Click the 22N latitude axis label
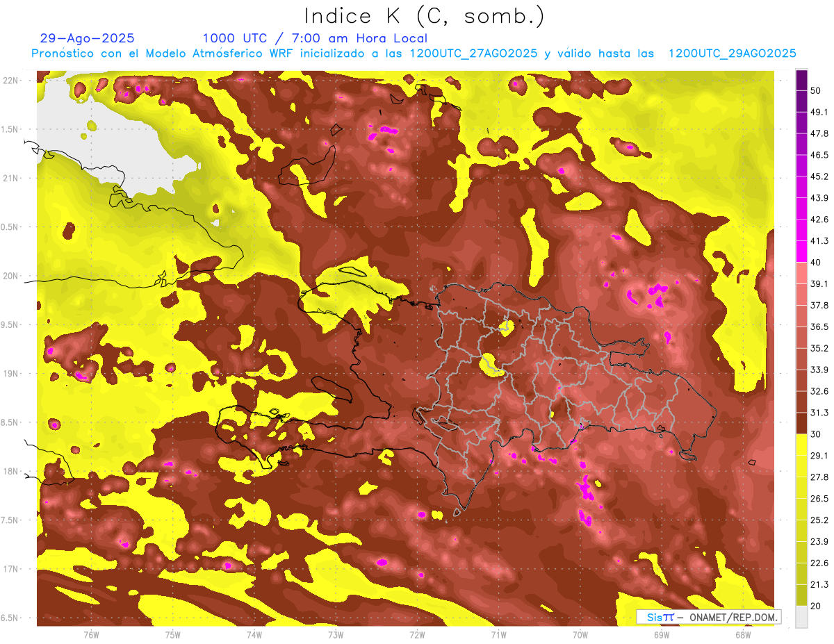This screenshot has width=834, height=644. (x=11, y=80)
